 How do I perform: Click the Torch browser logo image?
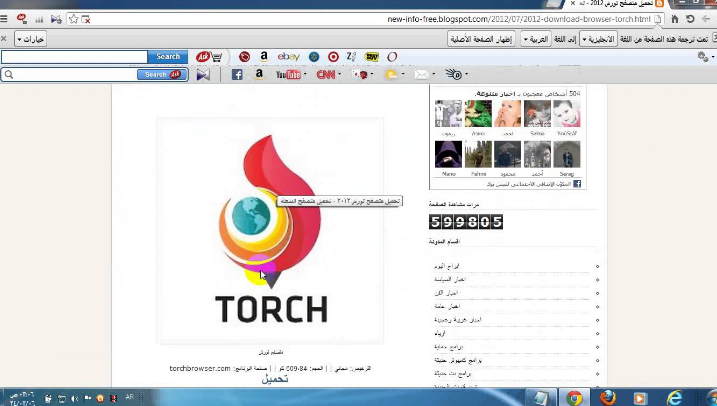pos(270,230)
